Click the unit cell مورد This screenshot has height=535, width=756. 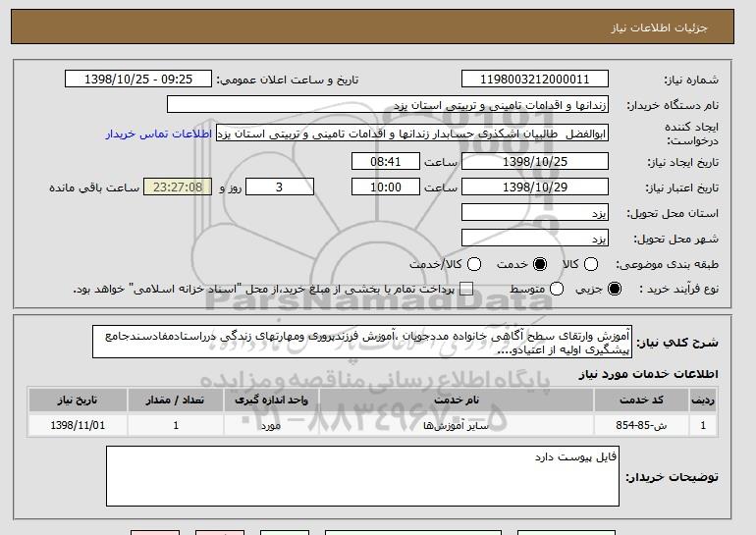point(271,426)
